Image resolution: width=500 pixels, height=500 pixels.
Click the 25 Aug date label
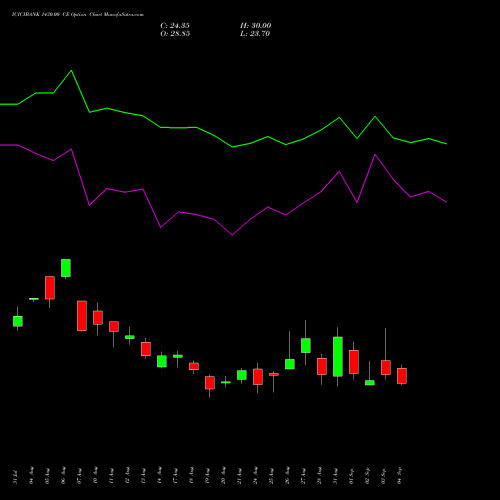(x=271, y=476)
